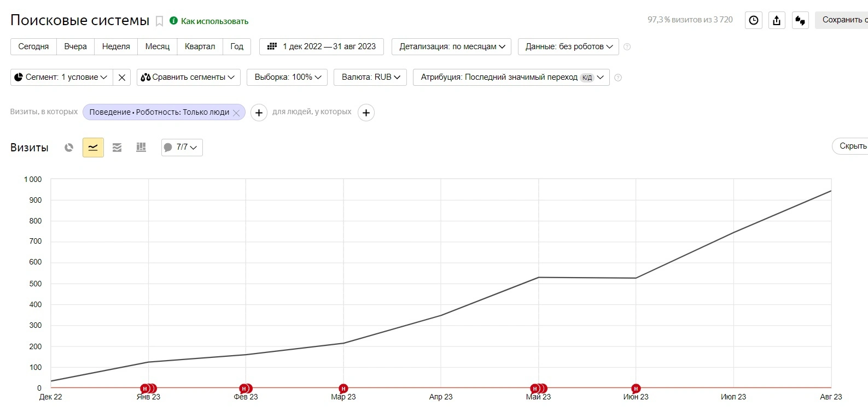Screen dimensions: 868x412
Task: Open the Детализация: по месяцам dropdown
Action: [452, 46]
